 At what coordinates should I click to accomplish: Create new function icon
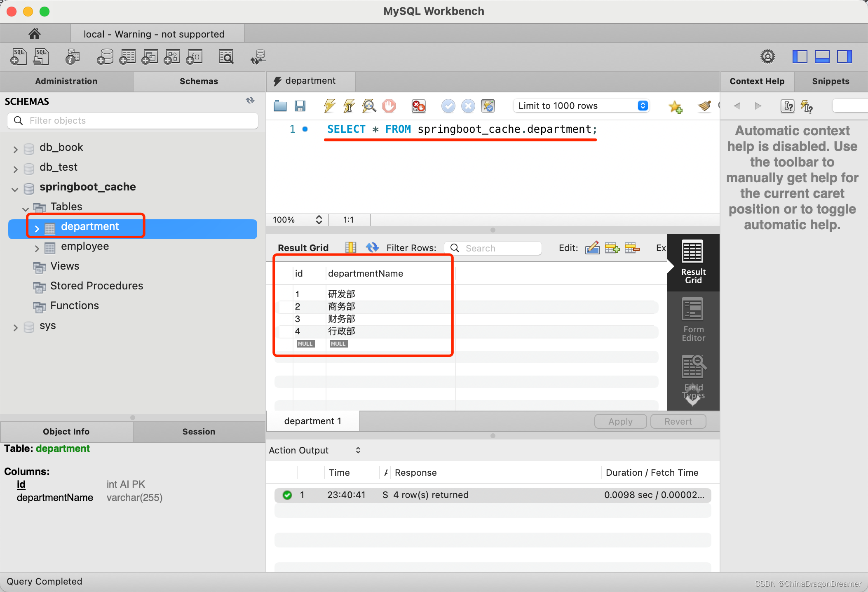[x=194, y=57]
